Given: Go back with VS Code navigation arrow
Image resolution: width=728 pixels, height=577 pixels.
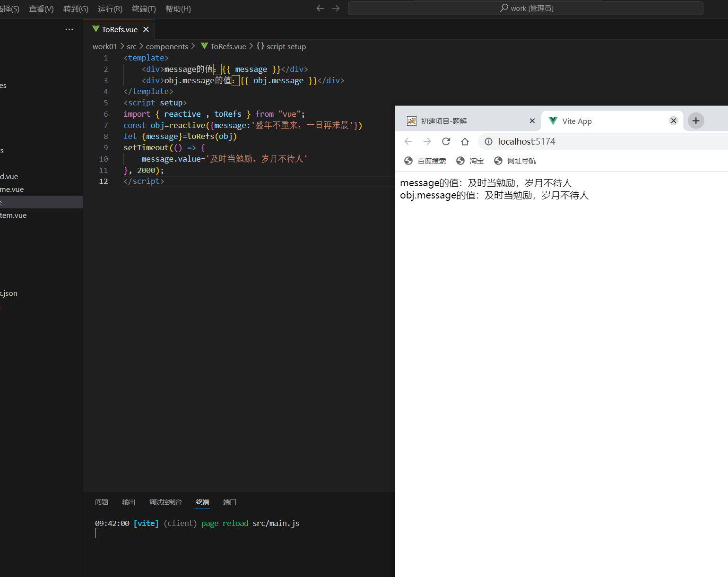Looking at the screenshot, I should click(x=320, y=9).
